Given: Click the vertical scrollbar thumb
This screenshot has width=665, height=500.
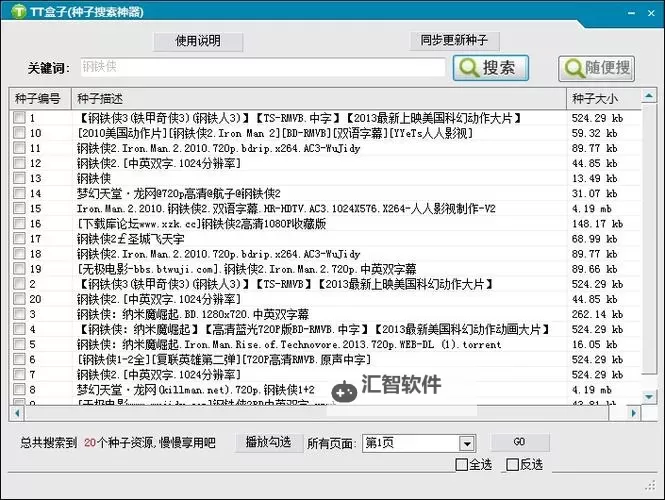Looking at the screenshot, I should point(649,239).
